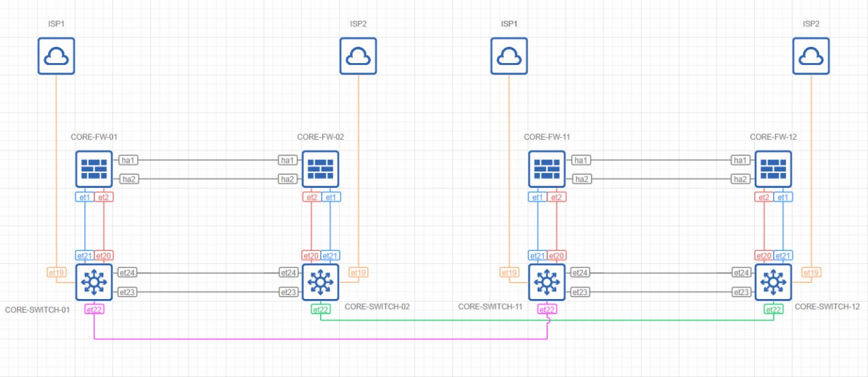Select et24 port tag on CORE-SWITCH-01

click(x=127, y=273)
